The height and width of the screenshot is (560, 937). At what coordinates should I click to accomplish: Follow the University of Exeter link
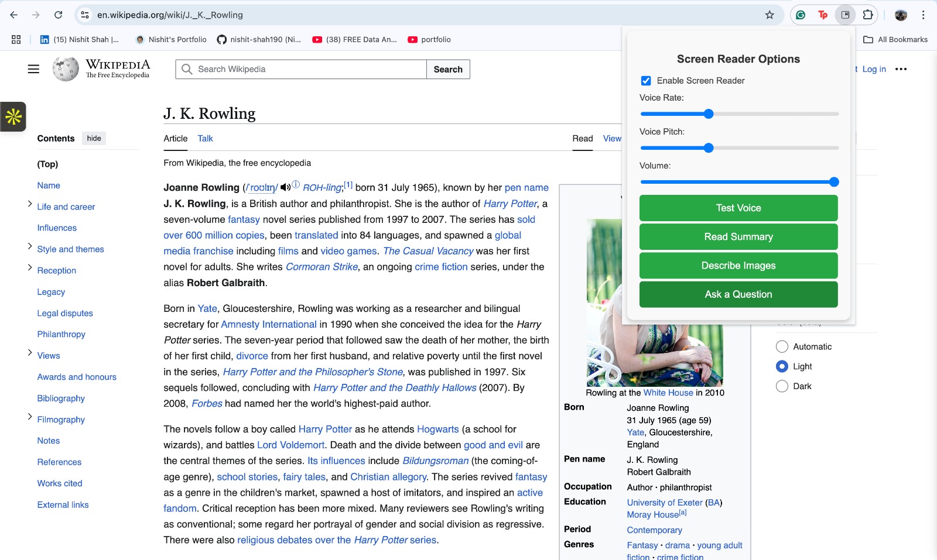[x=665, y=503]
